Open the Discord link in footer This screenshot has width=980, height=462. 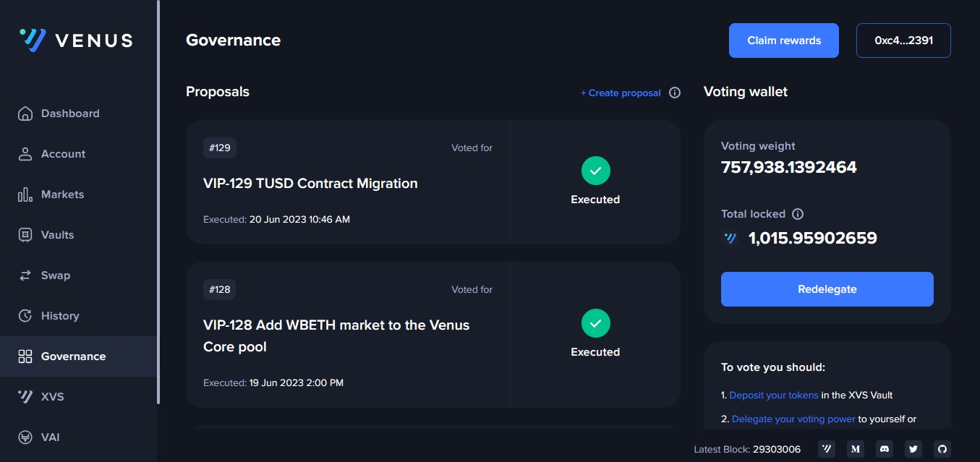(885, 449)
